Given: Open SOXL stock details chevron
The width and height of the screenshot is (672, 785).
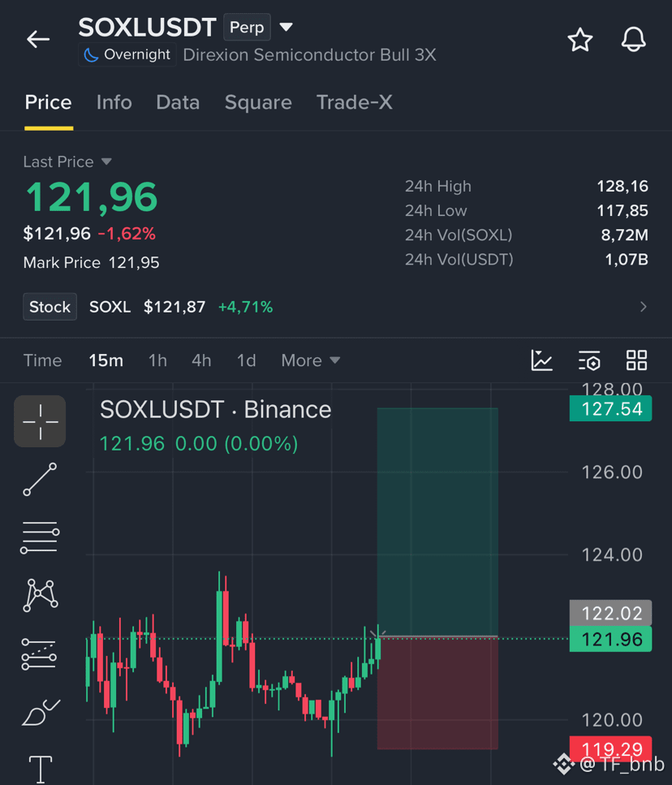Looking at the screenshot, I should pyautogui.click(x=644, y=306).
